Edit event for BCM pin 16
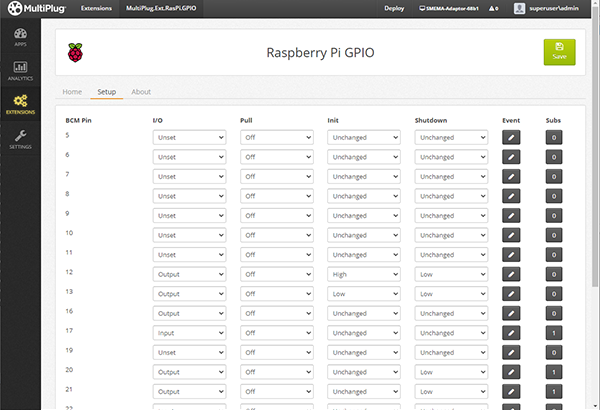Viewport: 600px width, 410px height. click(511, 313)
